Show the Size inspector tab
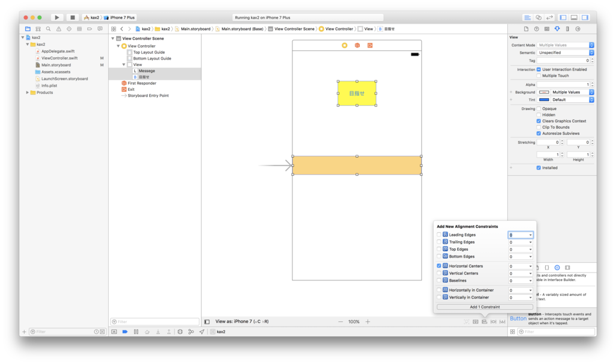The image size is (616, 364). (x=567, y=29)
